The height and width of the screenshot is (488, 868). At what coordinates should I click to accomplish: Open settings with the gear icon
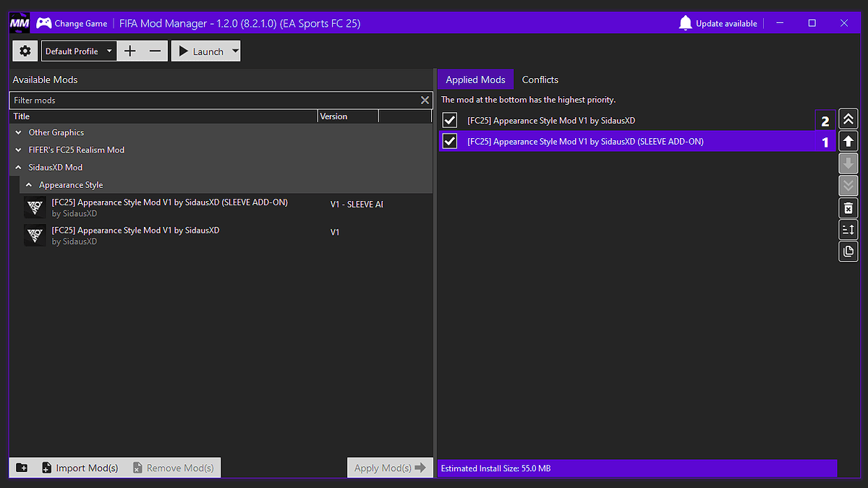coord(25,51)
